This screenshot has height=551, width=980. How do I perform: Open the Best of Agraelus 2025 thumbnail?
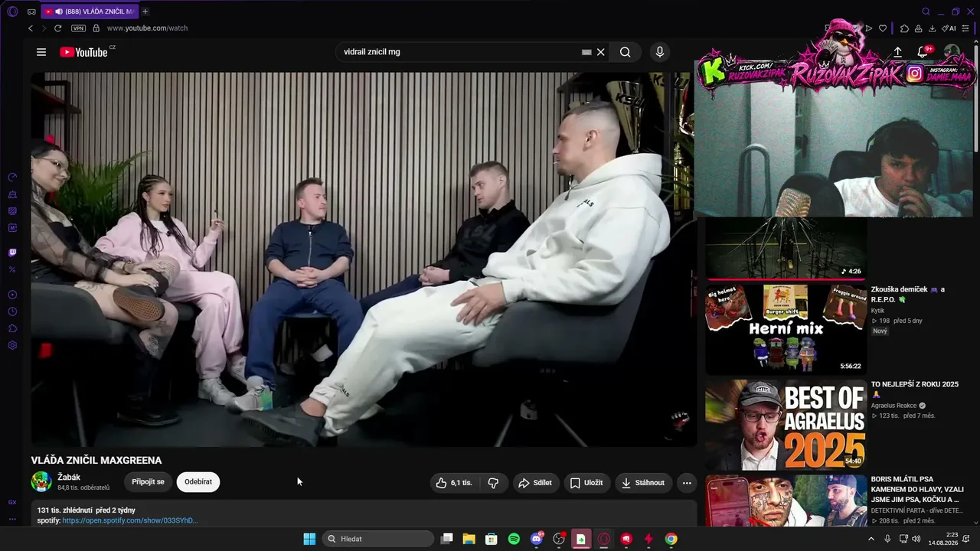pos(786,425)
